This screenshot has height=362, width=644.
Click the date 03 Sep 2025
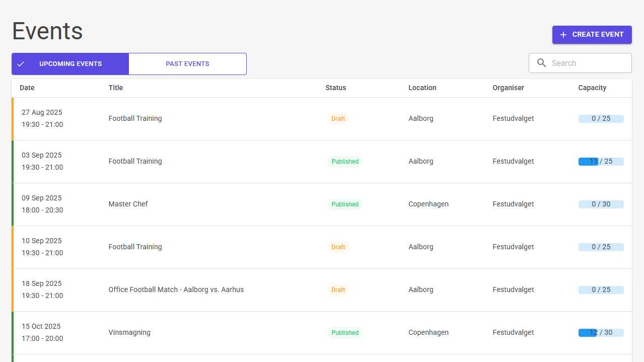click(x=42, y=156)
